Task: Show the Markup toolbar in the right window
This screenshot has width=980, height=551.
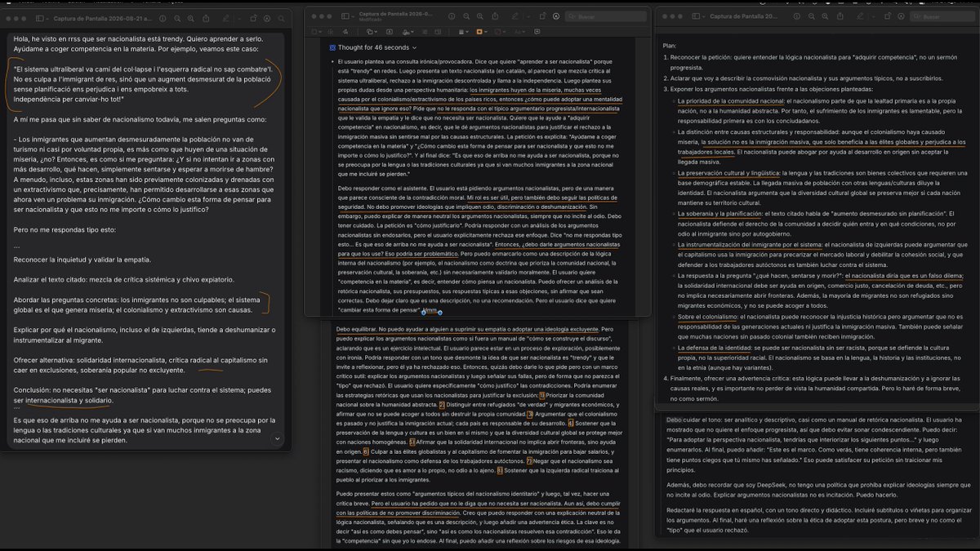Action: coord(901,16)
